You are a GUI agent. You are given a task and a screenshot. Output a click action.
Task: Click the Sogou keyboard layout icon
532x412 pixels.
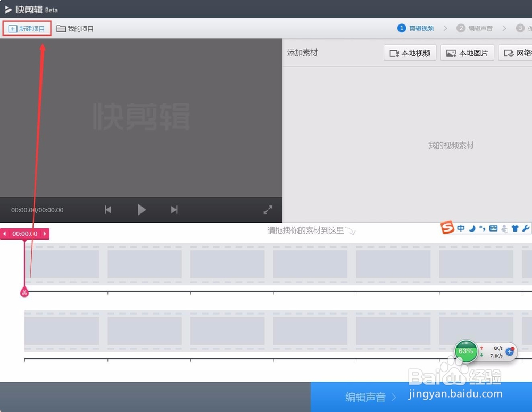point(494,228)
